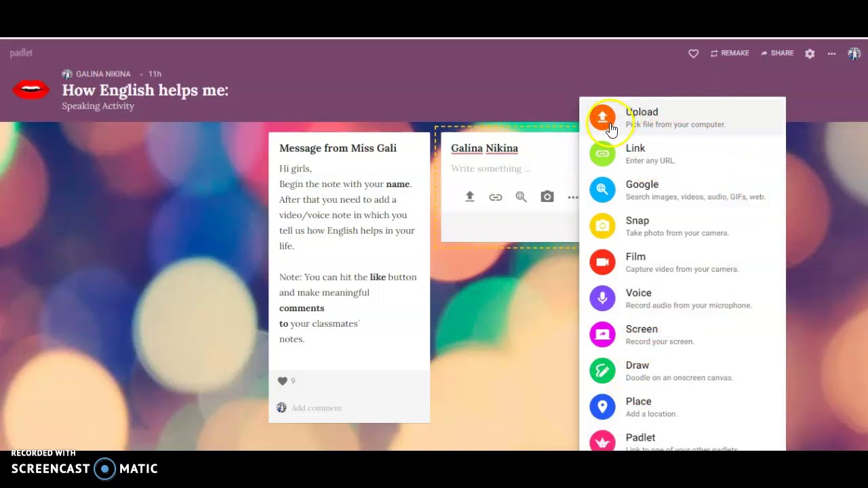Click the orange Upload icon
This screenshot has width=868, height=488.
602,118
